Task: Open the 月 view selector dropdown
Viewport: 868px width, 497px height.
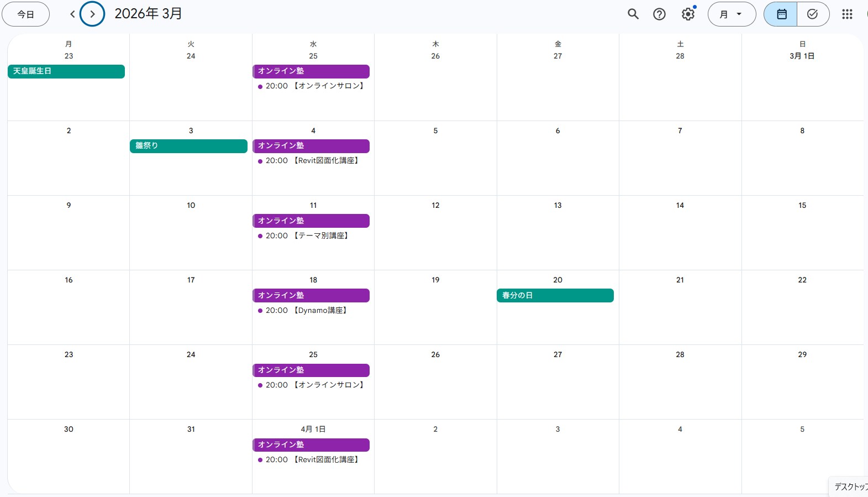Action: click(x=731, y=14)
